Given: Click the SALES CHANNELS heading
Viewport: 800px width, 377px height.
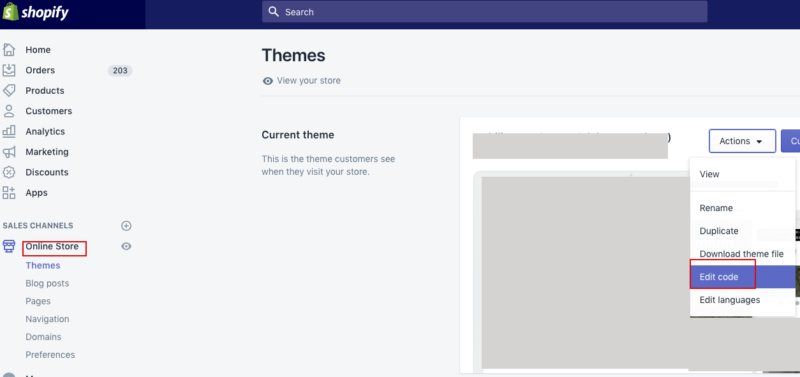Looking at the screenshot, I should pos(38,225).
